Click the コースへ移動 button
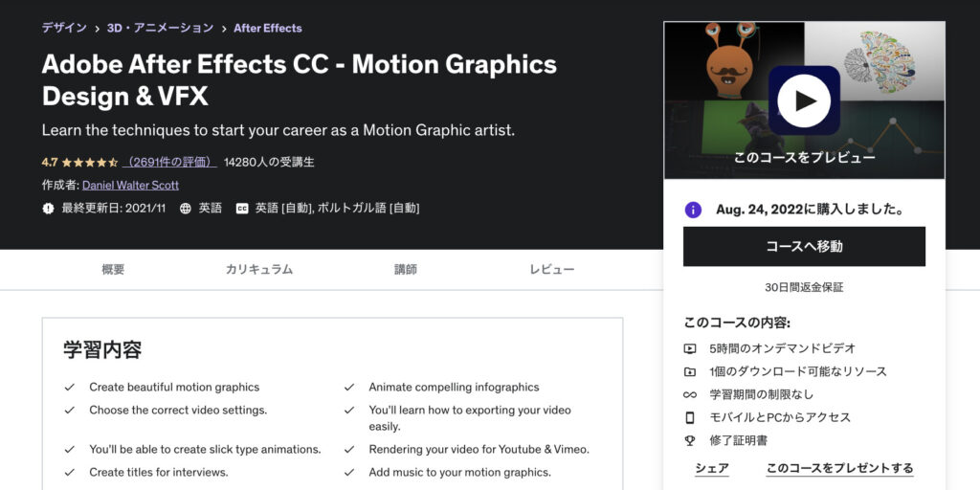 pyautogui.click(x=804, y=246)
